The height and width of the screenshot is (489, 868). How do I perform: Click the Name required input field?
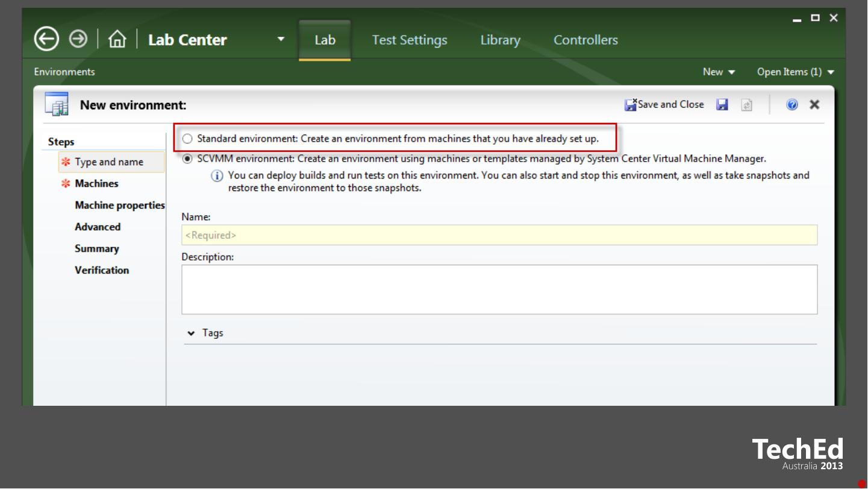pos(499,235)
